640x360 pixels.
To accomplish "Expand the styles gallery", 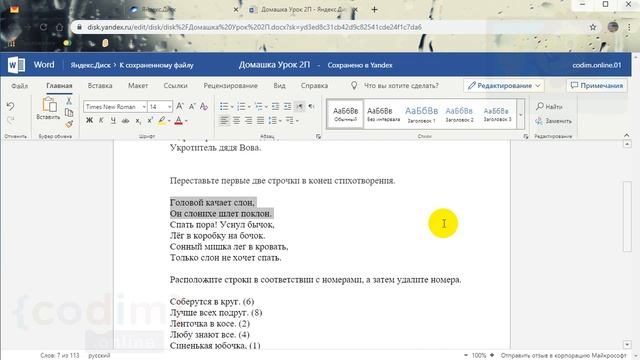I will coord(520,115).
